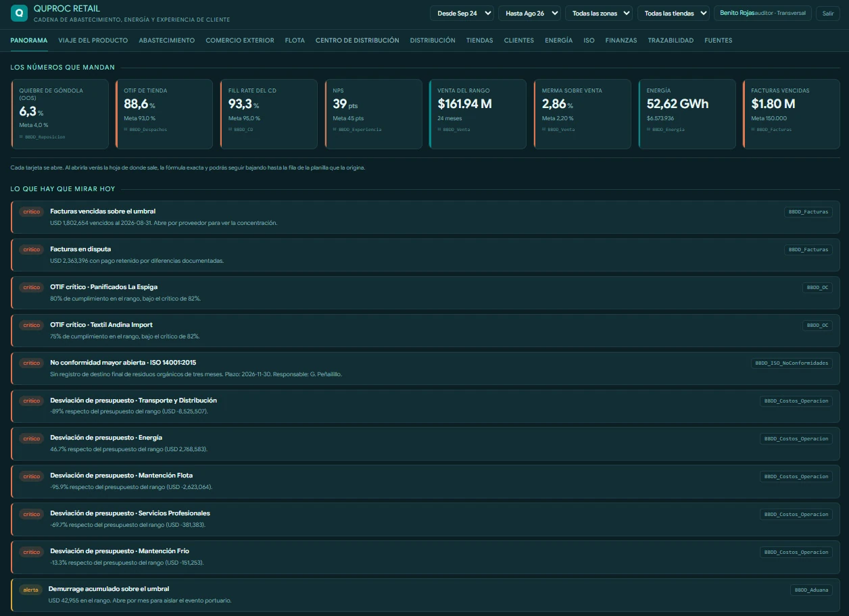Click the BBDD_Despachos source label

(145, 129)
